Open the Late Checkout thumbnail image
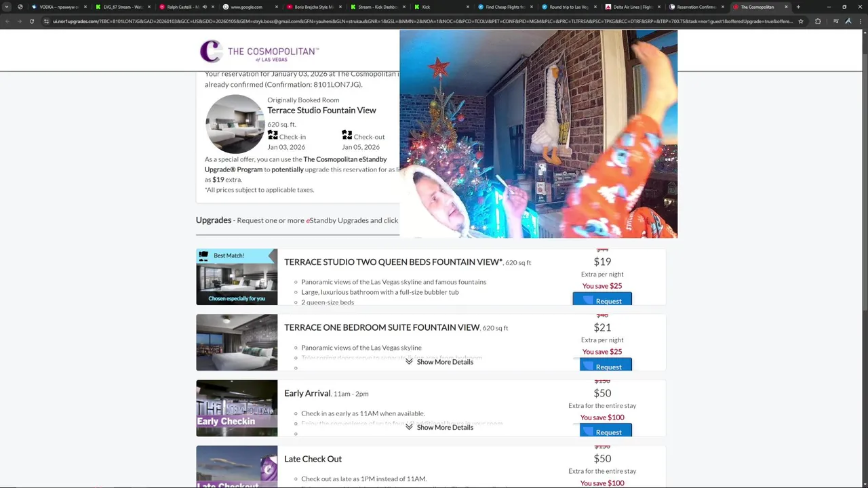Image resolution: width=868 pixels, height=488 pixels. click(x=237, y=466)
